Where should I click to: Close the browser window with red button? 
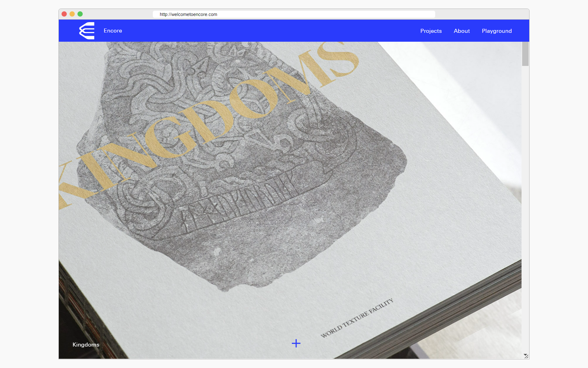coord(64,14)
